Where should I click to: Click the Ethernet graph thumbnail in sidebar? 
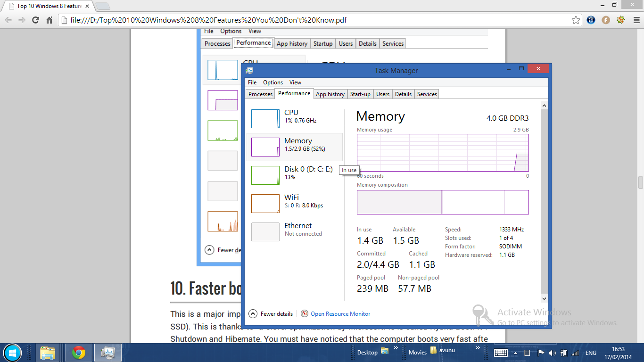(265, 232)
